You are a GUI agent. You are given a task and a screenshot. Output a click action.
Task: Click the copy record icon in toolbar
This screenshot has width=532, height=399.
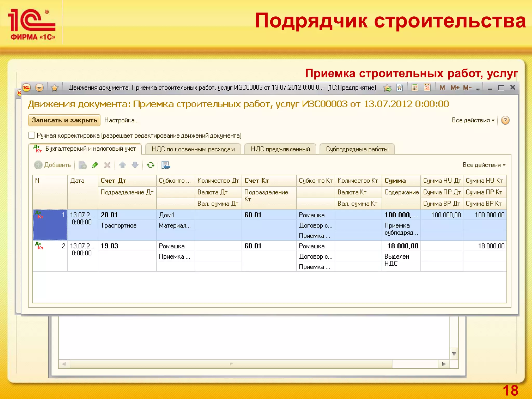(x=83, y=165)
